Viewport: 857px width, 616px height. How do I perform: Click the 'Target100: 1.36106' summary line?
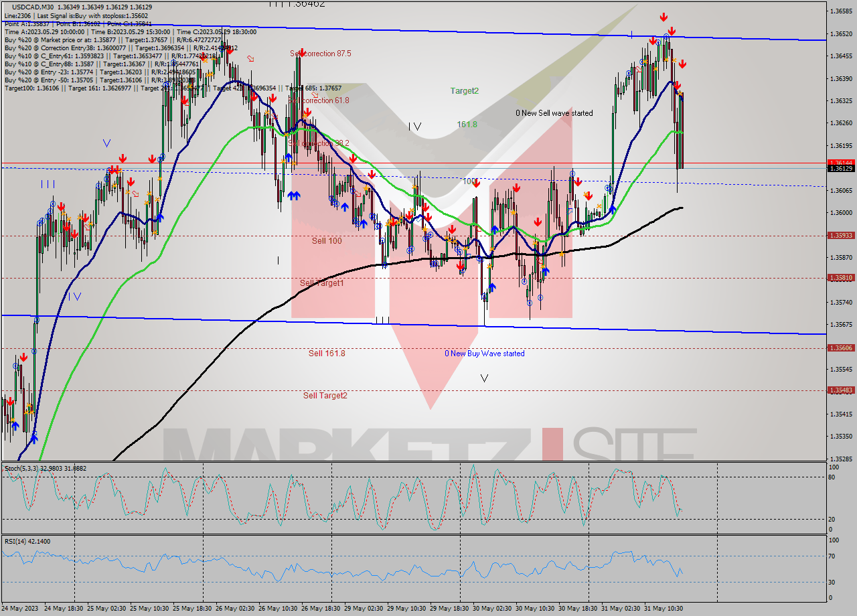click(173, 88)
